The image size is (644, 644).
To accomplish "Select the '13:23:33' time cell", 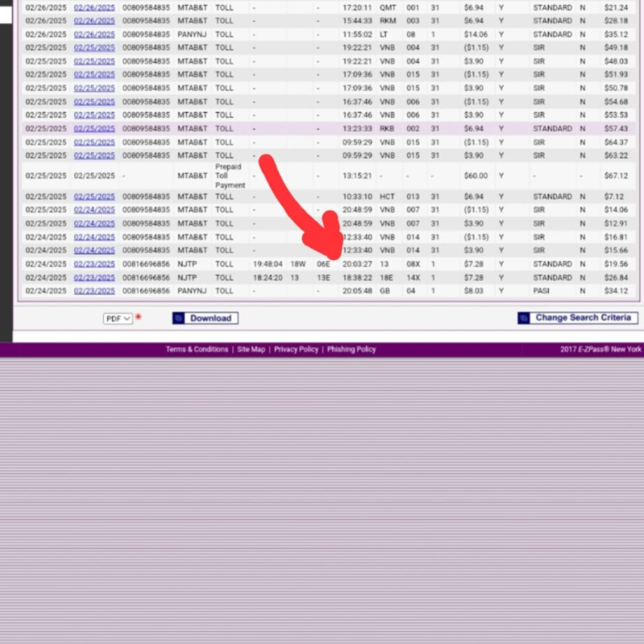I will tap(357, 129).
